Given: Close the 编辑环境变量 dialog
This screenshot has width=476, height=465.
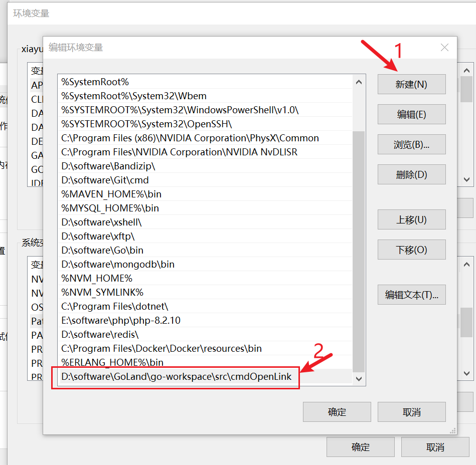Looking at the screenshot, I should click(x=444, y=48).
